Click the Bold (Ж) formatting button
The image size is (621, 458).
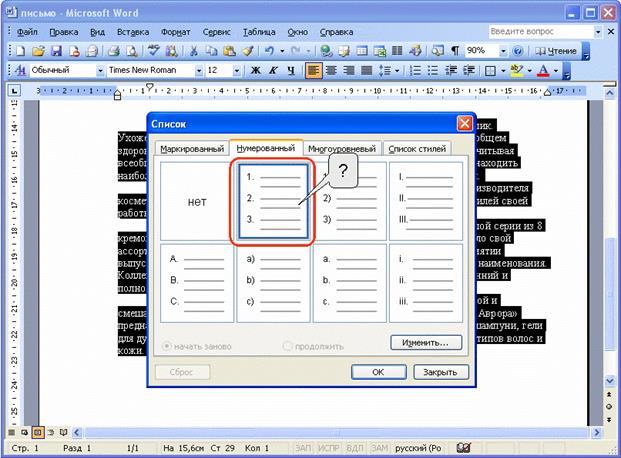255,71
